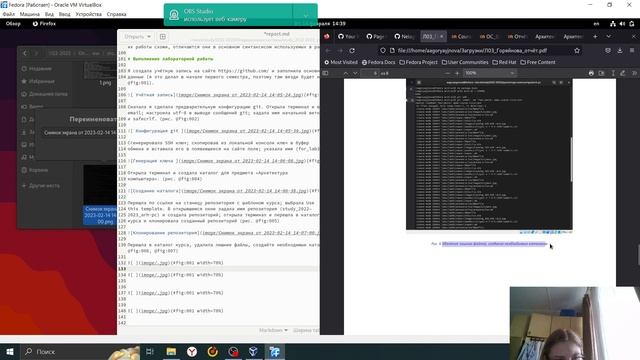The height and width of the screenshot is (360, 640).
Task: Open the 'en' keyboard layout indicator
Action: pos(596,24)
